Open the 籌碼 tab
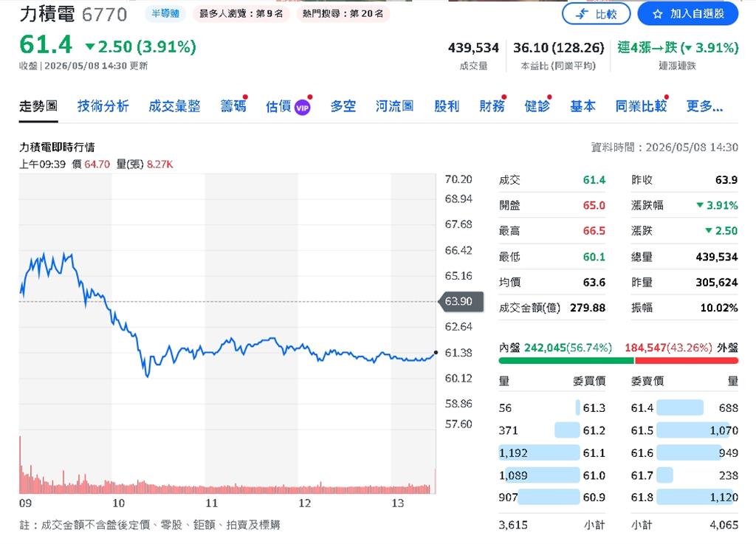The height and width of the screenshot is (544, 756). coord(233,106)
